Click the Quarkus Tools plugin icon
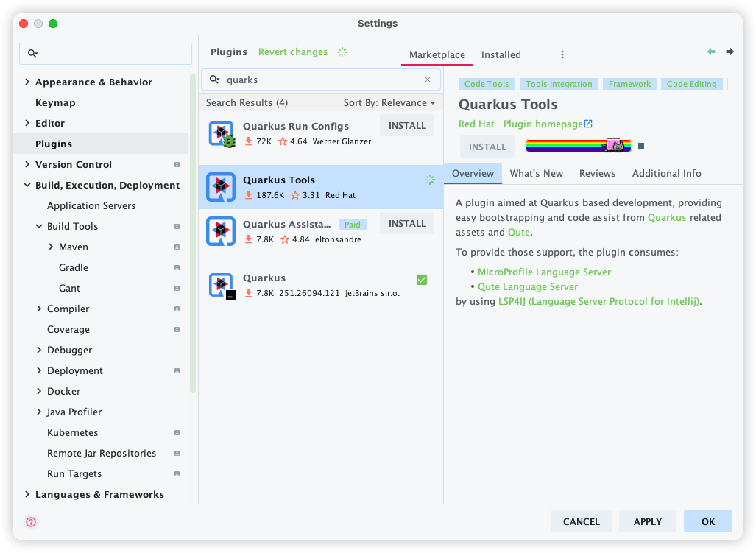The image size is (756, 553). coord(221,187)
